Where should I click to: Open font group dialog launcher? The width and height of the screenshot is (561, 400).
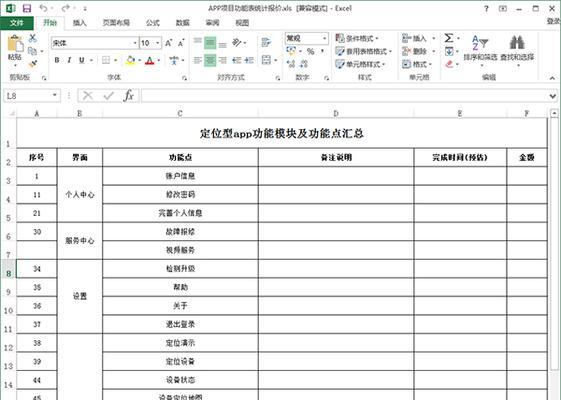[x=185, y=78]
